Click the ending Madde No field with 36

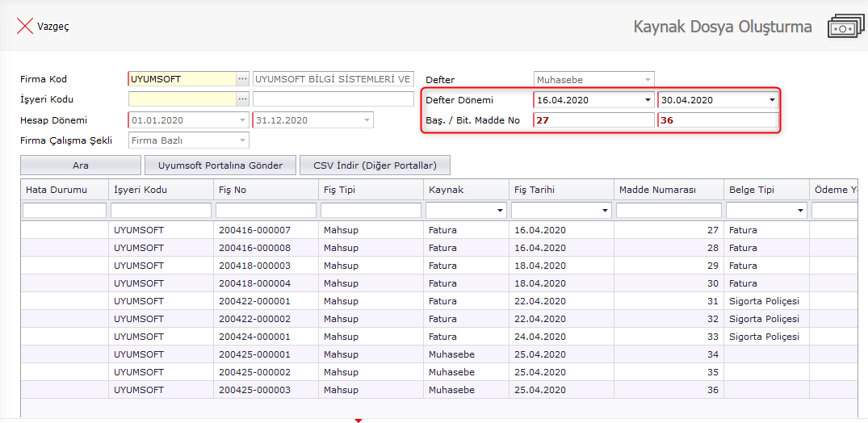coord(717,120)
